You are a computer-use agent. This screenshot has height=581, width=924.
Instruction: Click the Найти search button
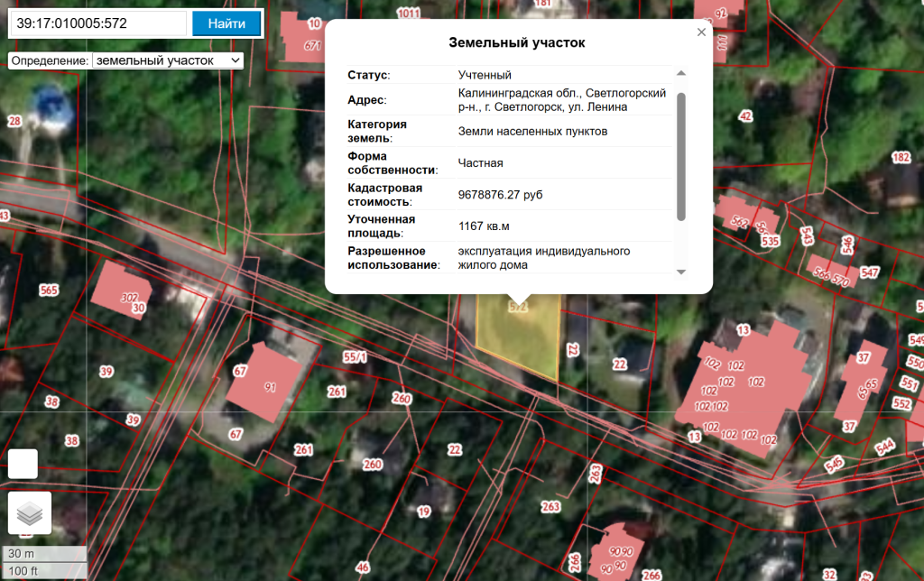[x=226, y=23]
